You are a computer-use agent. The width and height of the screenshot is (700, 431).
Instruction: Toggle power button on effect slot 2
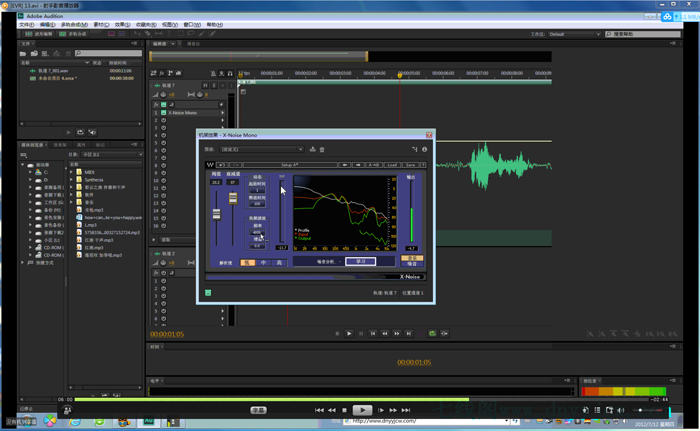[x=163, y=120]
